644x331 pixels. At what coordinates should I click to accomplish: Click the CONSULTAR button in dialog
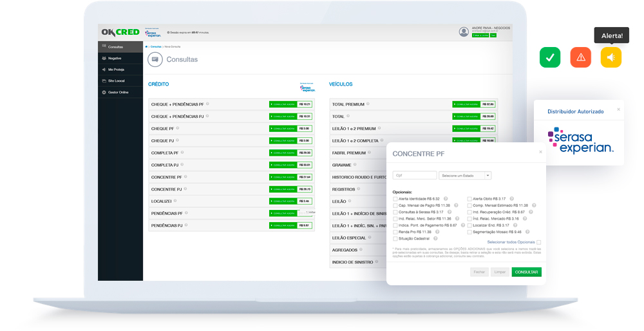click(527, 272)
